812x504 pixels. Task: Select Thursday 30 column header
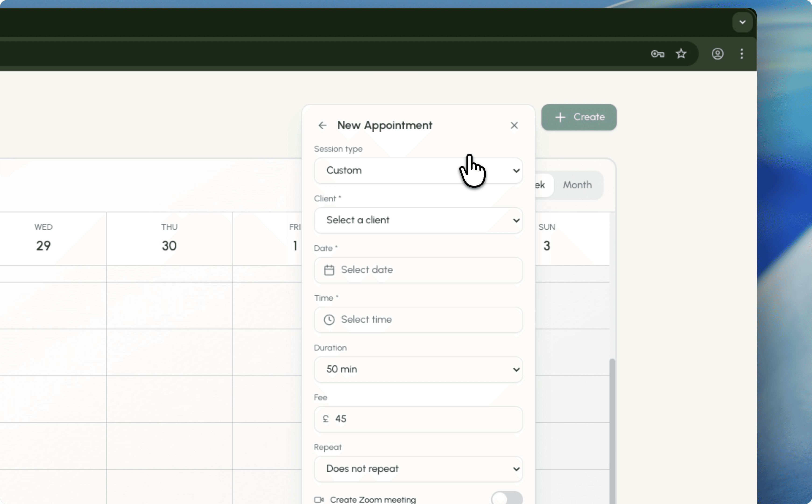(x=169, y=239)
